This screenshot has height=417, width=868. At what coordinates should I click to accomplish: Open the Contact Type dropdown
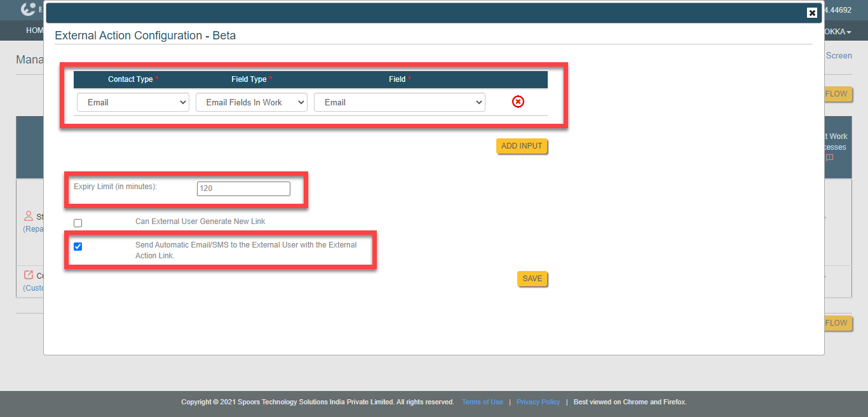pos(133,102)
